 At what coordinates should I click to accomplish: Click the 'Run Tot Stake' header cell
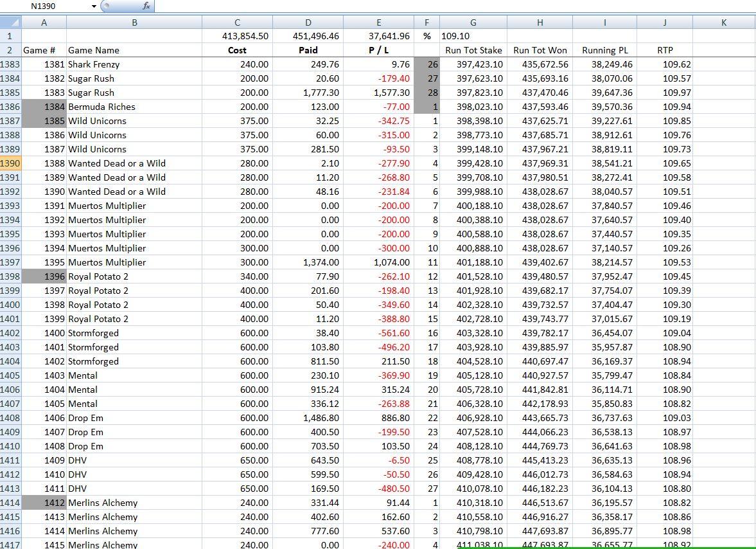[473, 50]
